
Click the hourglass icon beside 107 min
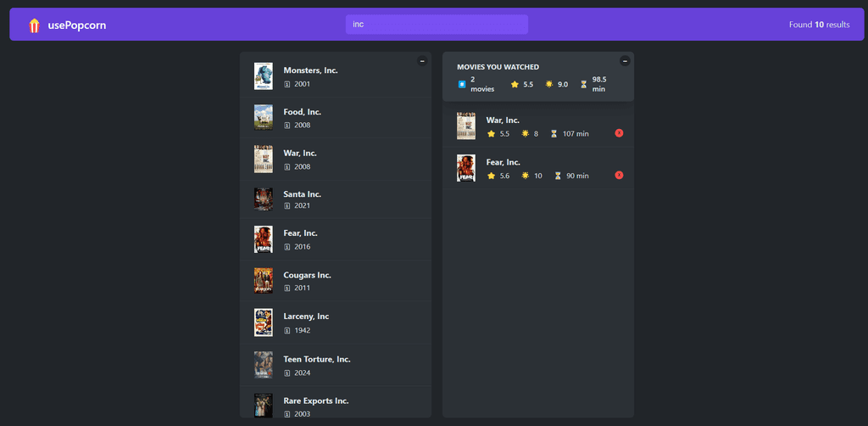tap(554, 133)
